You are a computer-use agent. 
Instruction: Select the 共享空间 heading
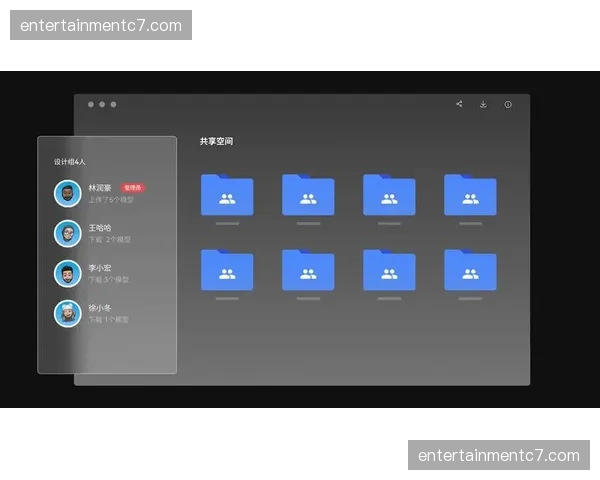click(x=216, y=142)
